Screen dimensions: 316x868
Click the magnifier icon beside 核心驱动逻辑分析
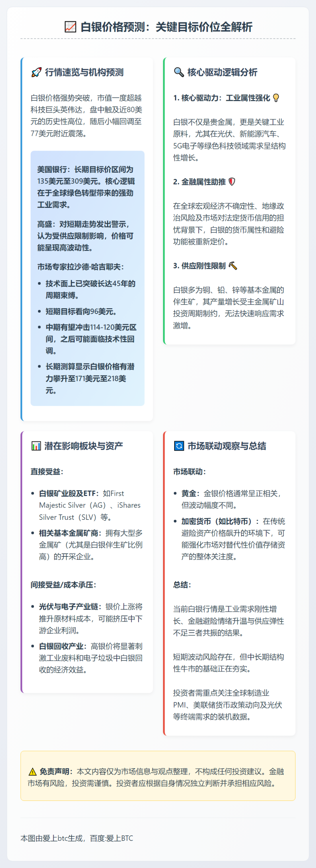[179, 72]
